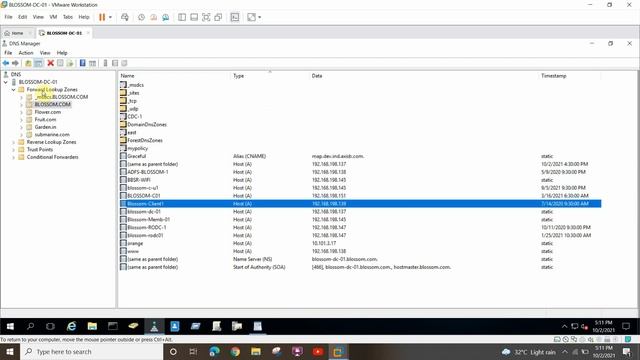Expand the submarine.com zone
This screenshot has height=360, width=640.
(x=21, y=135)
